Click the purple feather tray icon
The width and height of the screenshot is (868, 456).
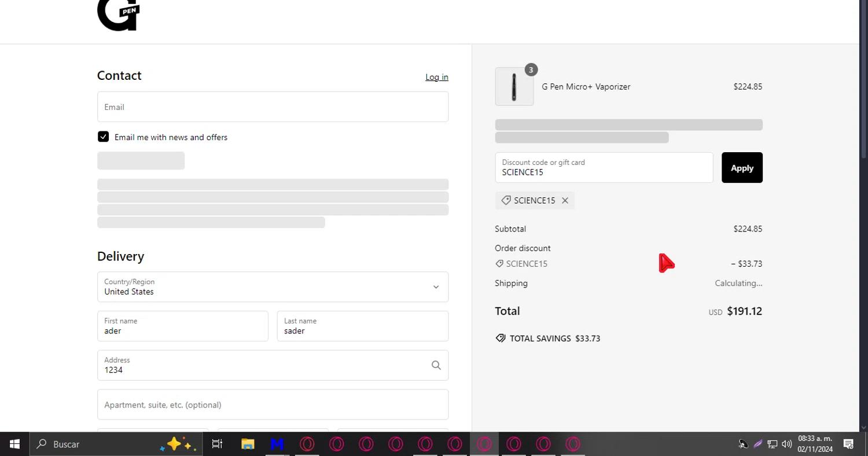click(x=757, y=444)
